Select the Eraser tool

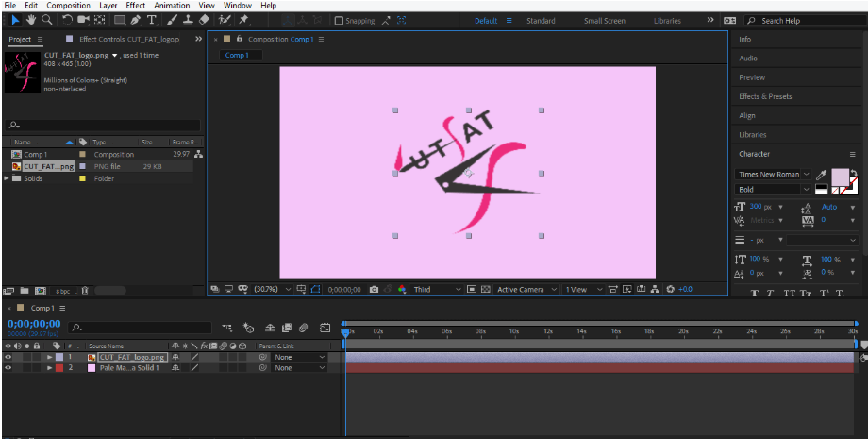click(205, 20)
